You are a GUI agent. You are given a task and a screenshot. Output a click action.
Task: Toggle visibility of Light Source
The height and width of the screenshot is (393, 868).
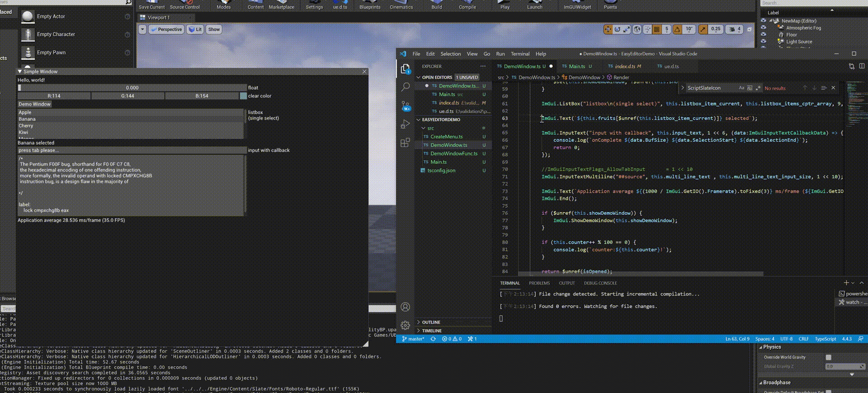(764, 42)
